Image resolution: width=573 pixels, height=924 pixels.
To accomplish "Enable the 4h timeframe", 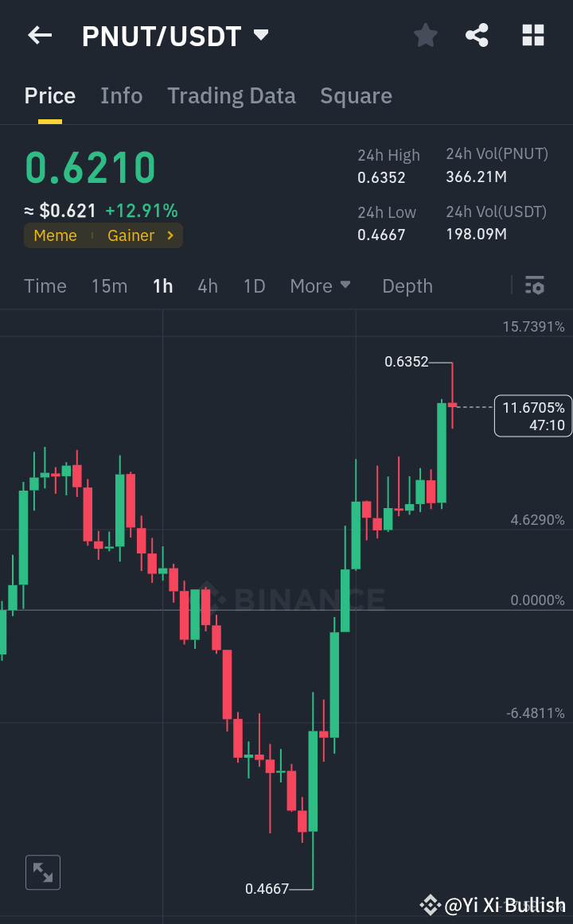I will [x=208, y=285].
